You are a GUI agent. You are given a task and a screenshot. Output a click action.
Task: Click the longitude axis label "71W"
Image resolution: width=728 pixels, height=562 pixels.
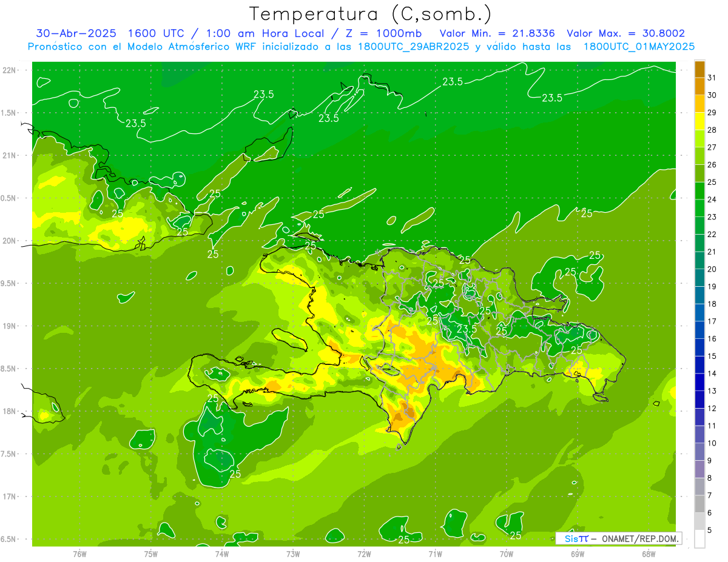pyautogui.click(x=435, y=554)
